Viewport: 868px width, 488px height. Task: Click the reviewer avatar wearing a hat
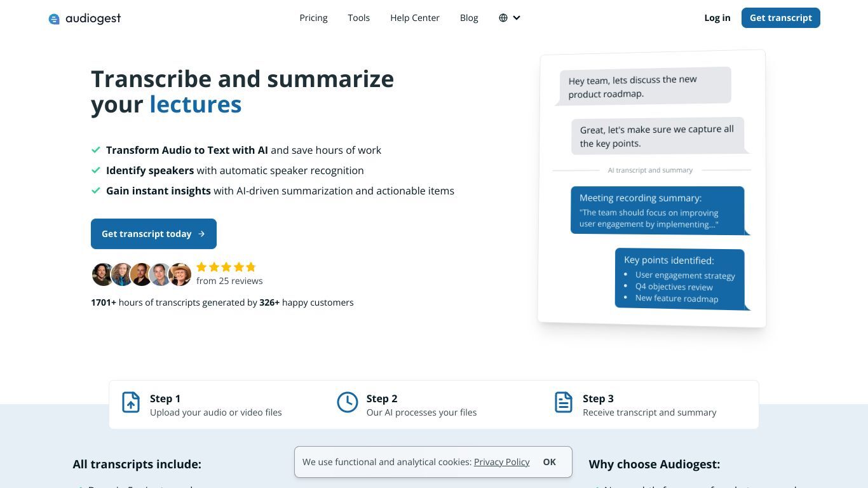coord(180,274)
